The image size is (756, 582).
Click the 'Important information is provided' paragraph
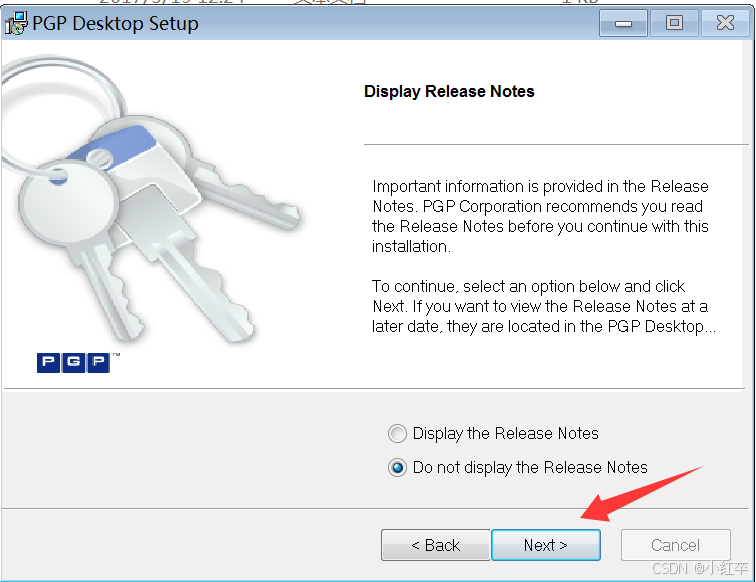coord(540,217)
